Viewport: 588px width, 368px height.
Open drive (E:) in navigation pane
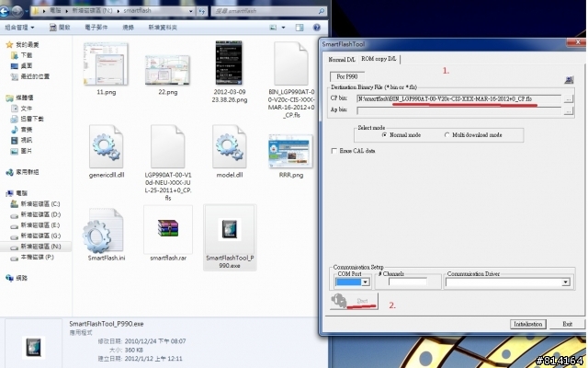[35, 224]
